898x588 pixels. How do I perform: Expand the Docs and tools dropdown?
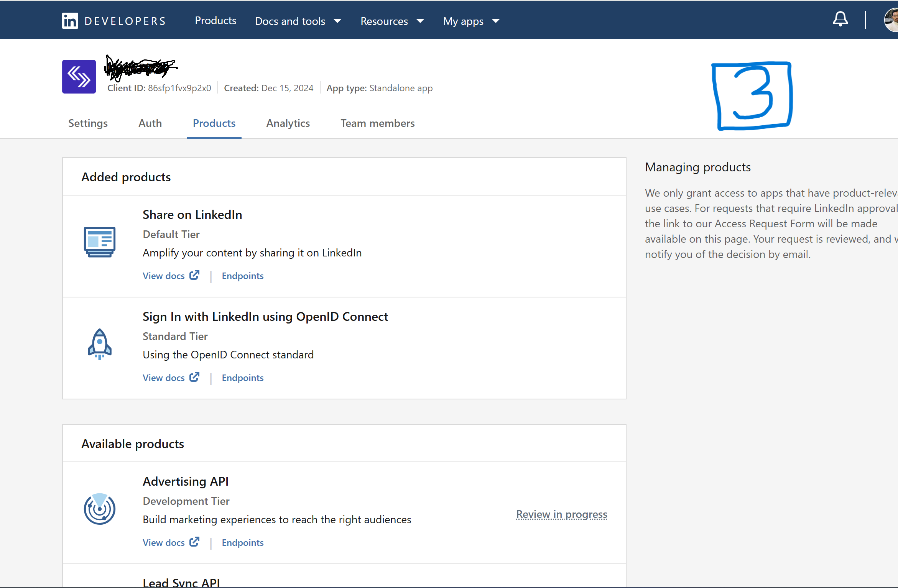pyautogui.click(x=298, y=21)
